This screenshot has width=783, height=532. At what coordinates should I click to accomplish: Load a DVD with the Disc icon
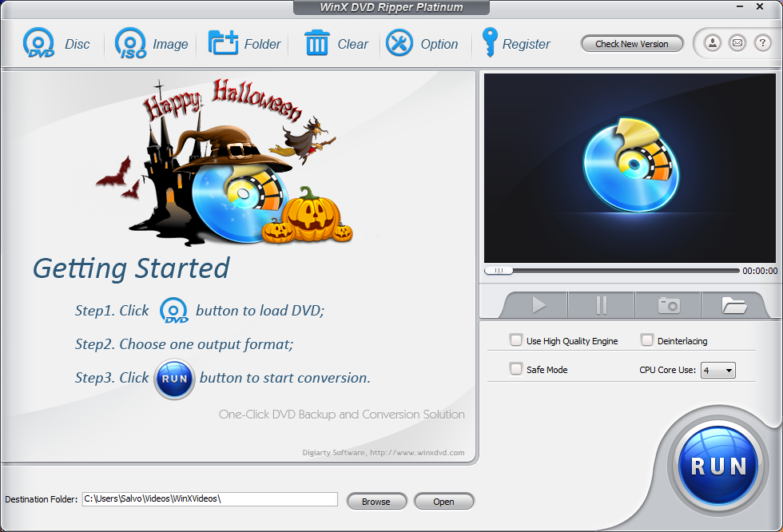pos(38,43)
